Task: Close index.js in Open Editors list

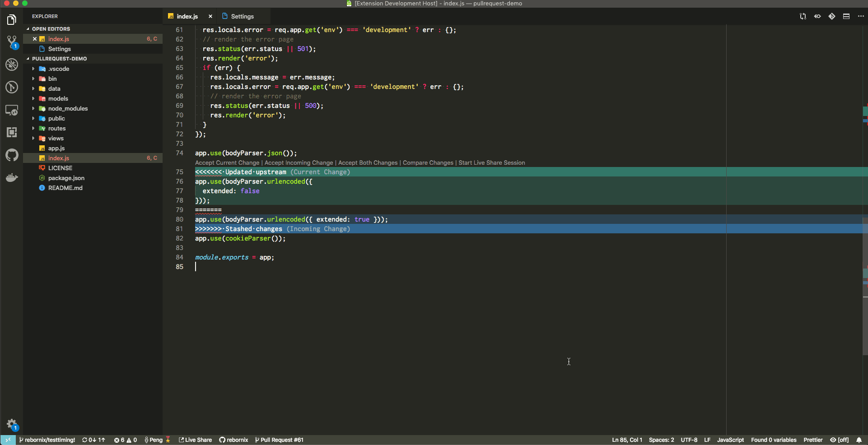Action: click(x=35, y=39)
